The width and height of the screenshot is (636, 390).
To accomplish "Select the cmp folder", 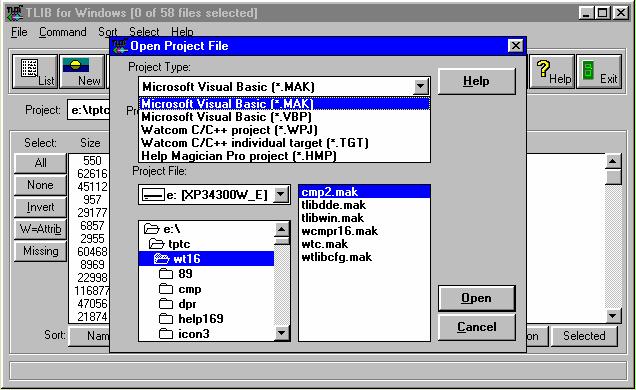I will point(207,289).
